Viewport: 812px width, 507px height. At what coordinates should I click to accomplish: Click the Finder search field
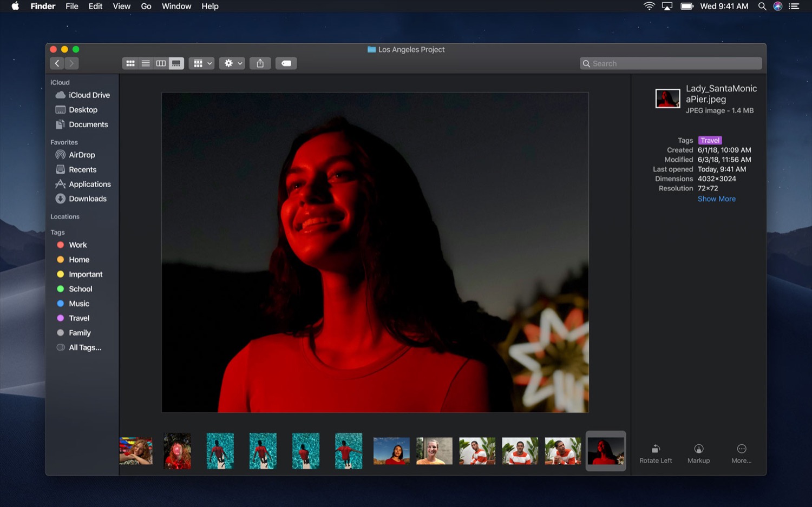tap(671, 63)
